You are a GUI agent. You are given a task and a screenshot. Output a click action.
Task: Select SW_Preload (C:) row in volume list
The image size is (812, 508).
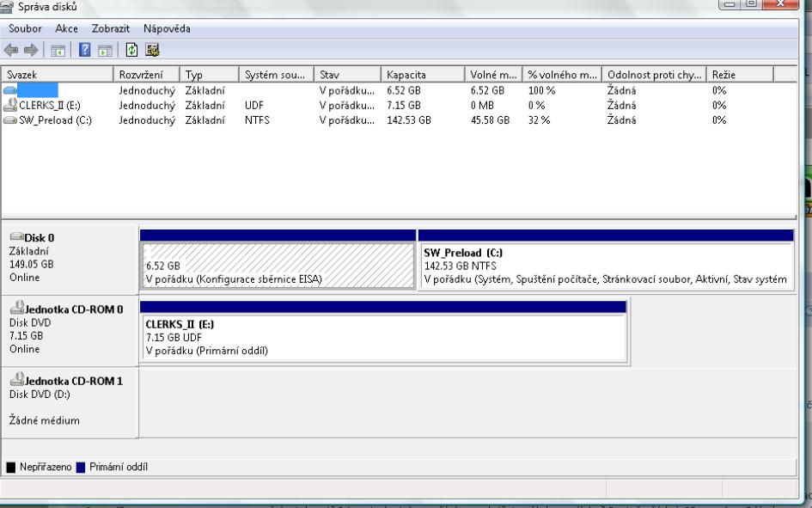pos(55,120)
